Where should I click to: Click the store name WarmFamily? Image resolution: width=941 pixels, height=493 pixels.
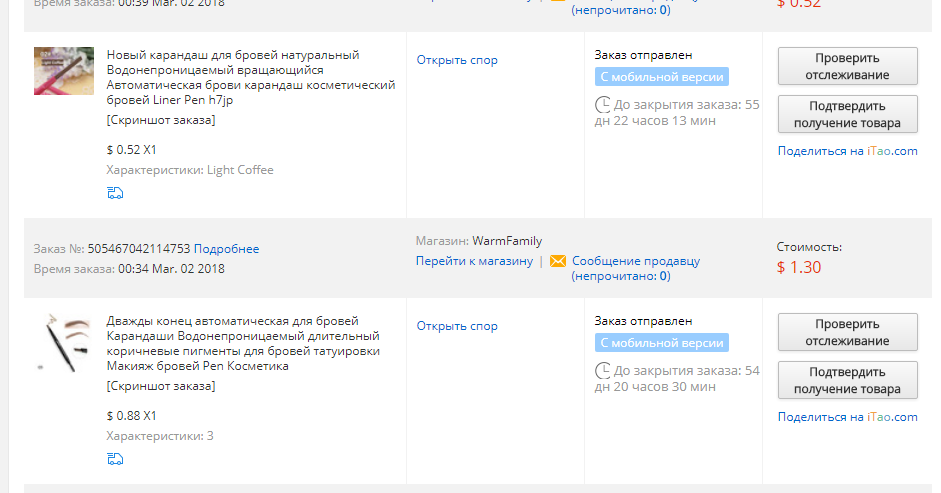[507, 241]
